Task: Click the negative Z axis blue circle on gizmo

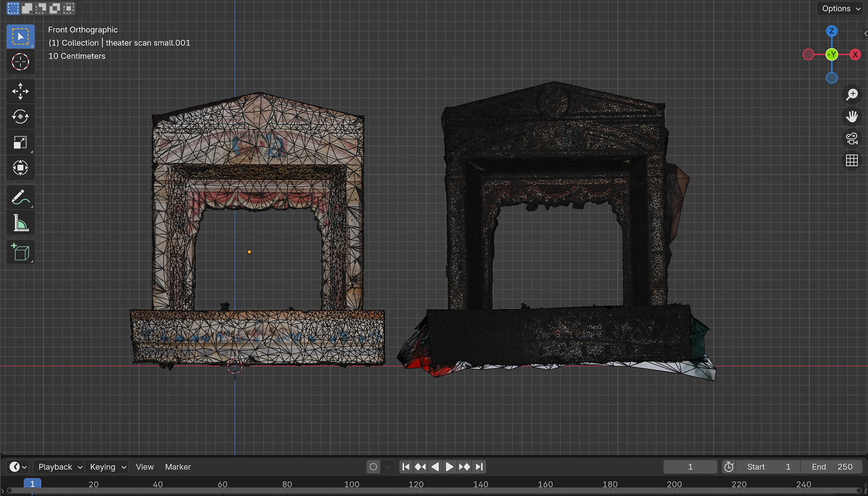Action: coord(832,78)
